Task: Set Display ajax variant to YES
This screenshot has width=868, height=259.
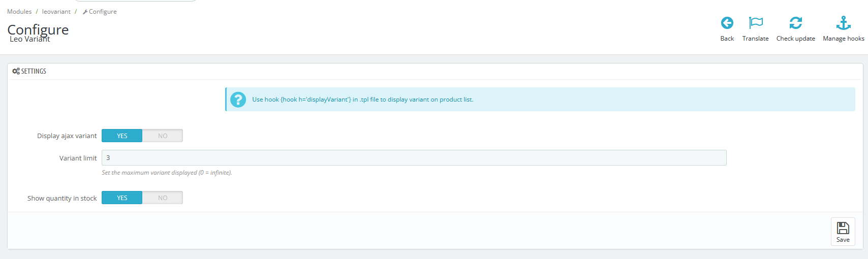Action: [122, 136]
